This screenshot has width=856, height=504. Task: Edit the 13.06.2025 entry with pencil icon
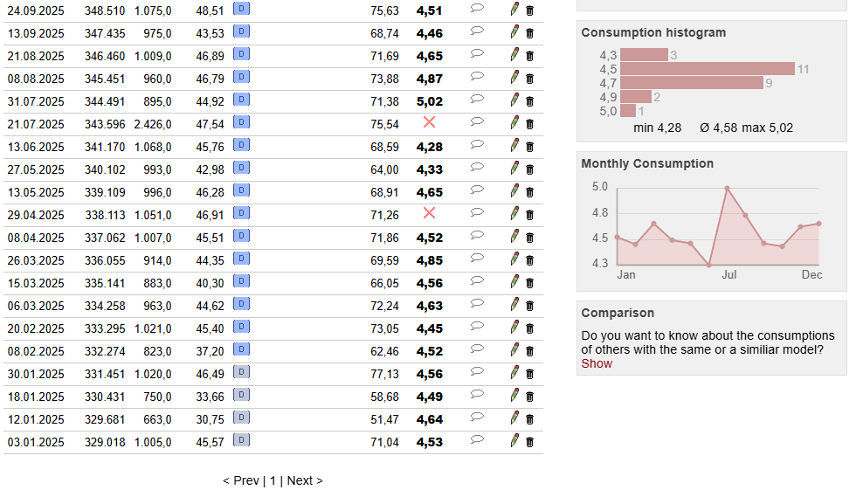tap(514, 146)
